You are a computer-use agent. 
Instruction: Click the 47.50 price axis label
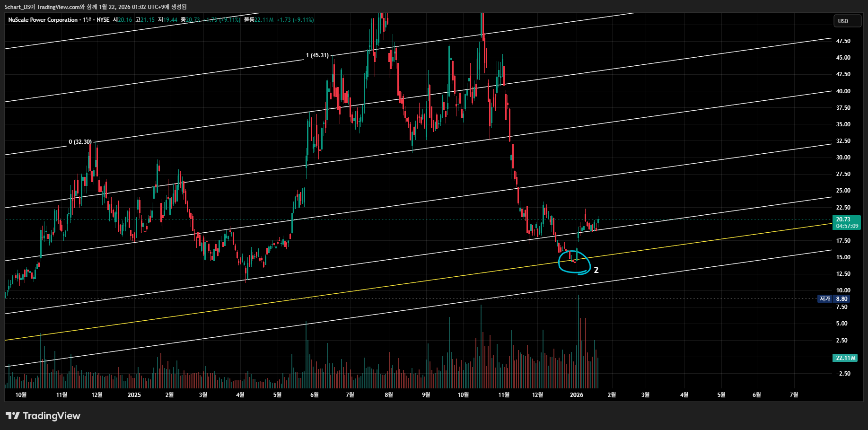pos(843,41)
